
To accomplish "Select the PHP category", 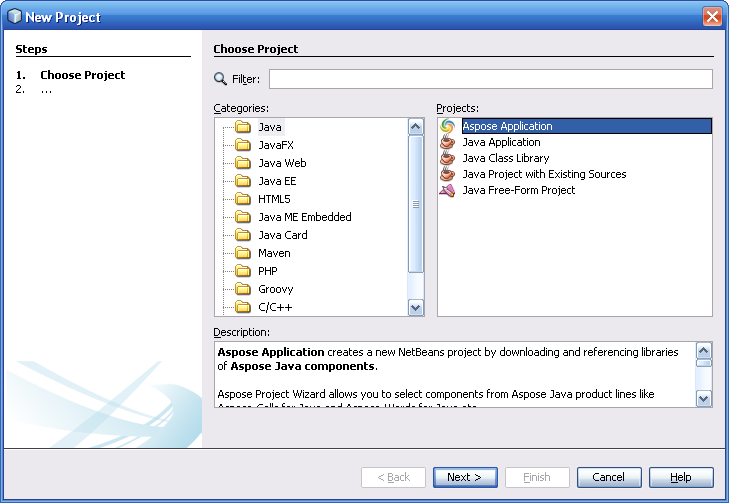I will [268, 271].
